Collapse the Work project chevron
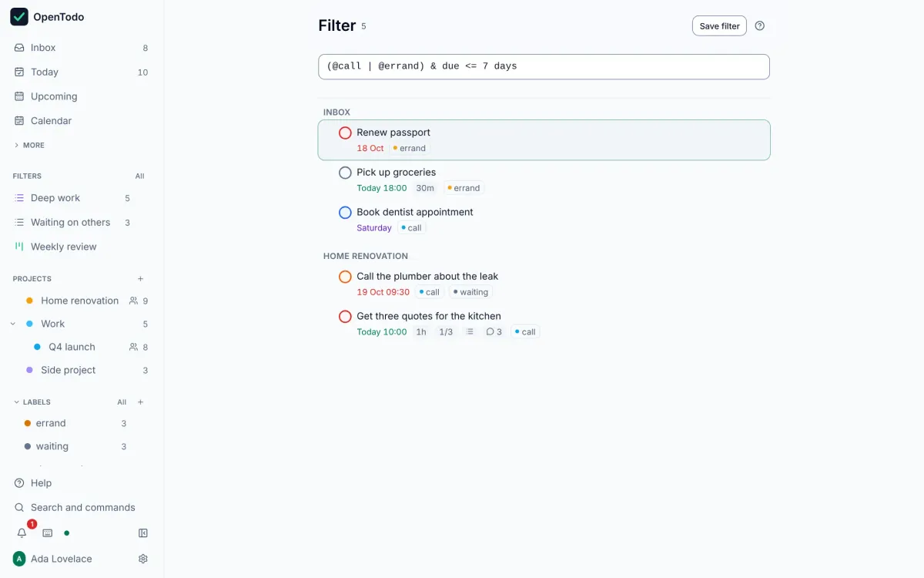Image resolution: width=924 pixels, height=578 pixels. (13, 324)
